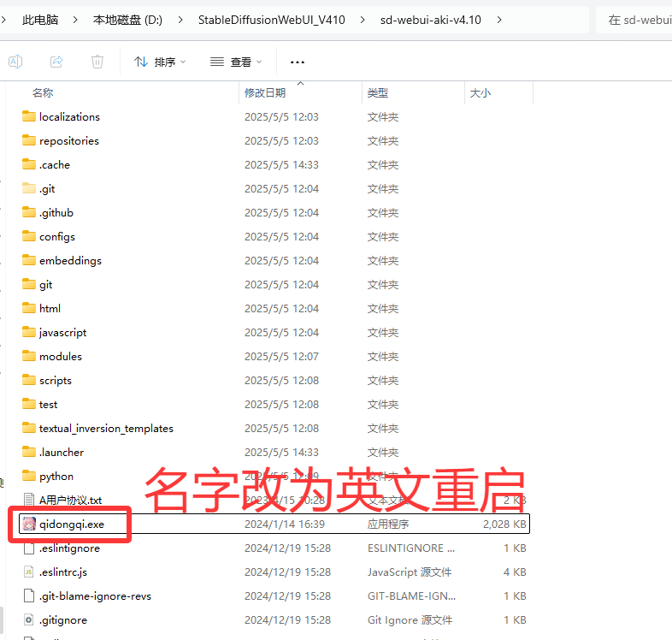Click the Git Ignore 源文件 type cell
The width and height of the screenshot is (672, 640).
[410, 620]
